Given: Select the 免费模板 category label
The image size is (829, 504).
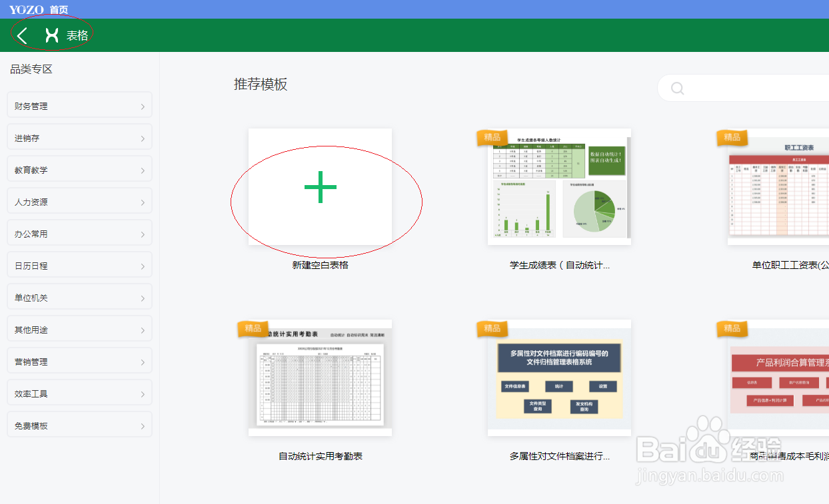Looking at the screenshot, I should point(31,425).
